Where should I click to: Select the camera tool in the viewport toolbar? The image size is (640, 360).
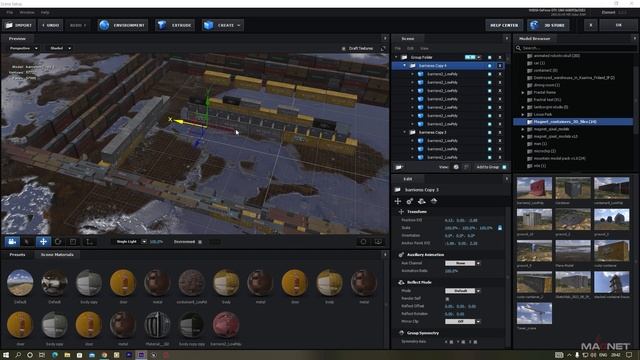click(x=12, y=242)
